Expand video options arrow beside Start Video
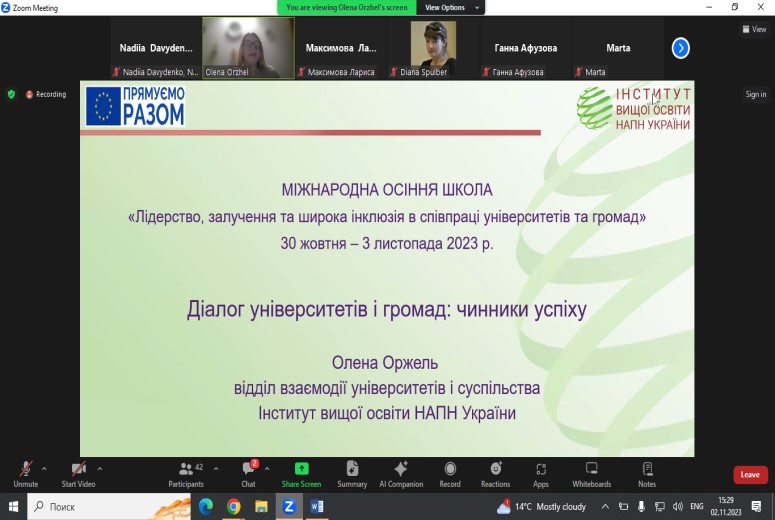Image resolution: width=775 pixels, height=520 pixels. coord(100,468)
